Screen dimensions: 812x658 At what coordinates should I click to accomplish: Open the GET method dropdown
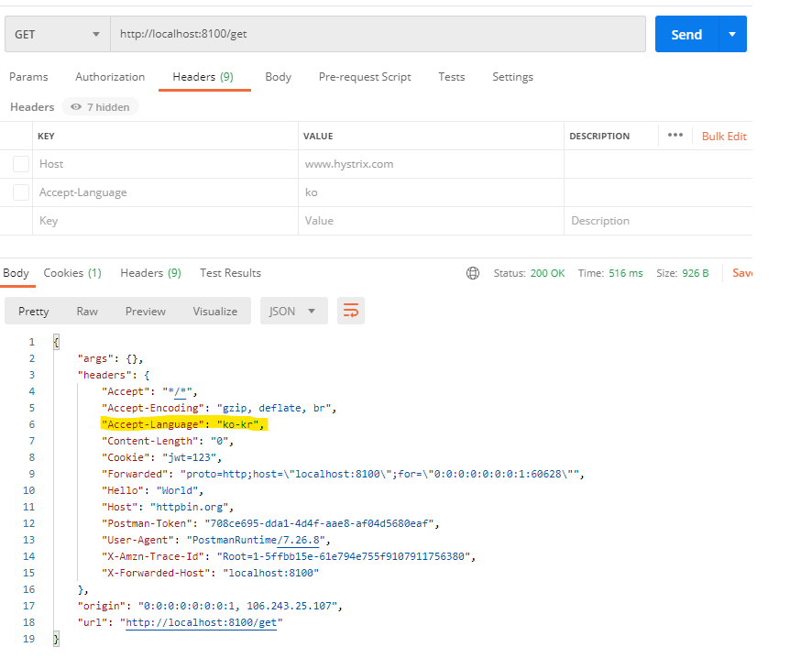(58, 34)
